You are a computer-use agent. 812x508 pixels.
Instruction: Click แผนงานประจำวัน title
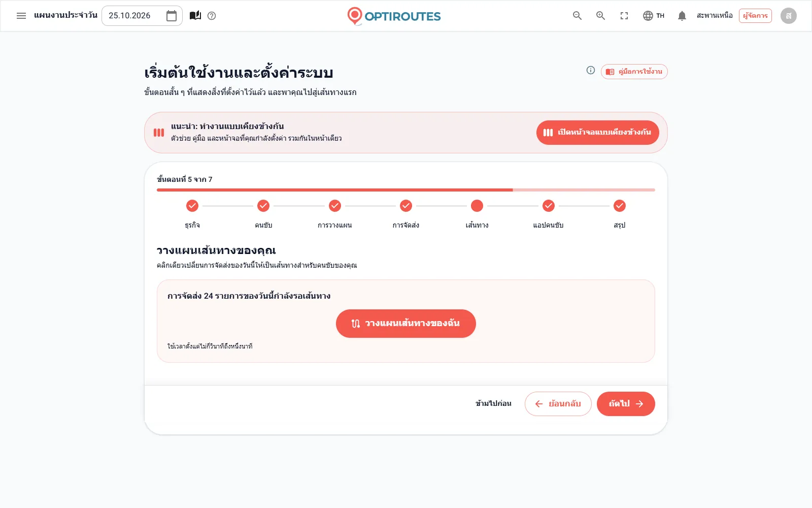coord(65,15)
